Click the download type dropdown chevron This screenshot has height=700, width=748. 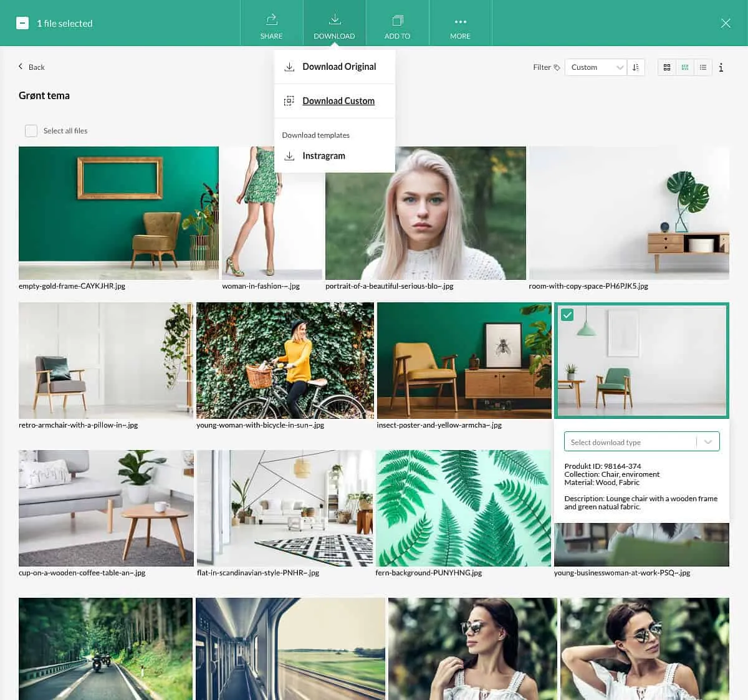[x=708, y=442]
